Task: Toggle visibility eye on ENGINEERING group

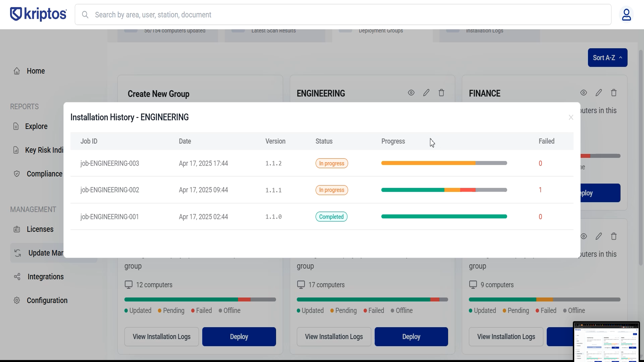Action: click(411, 93)
